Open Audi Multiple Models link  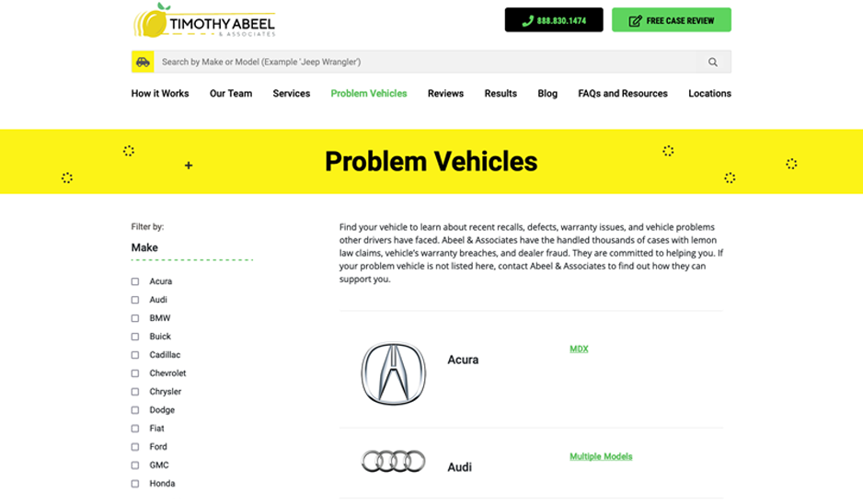pyautogui.click(x=601, y=456)
